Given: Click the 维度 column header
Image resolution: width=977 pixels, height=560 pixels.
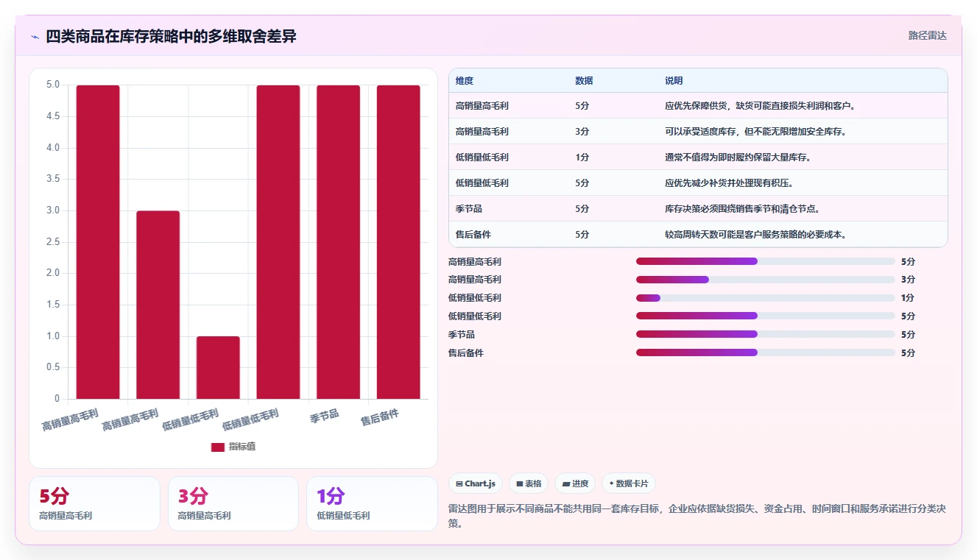Looking at the screenshot, I should pyautogui.click(x=465, y=81).
